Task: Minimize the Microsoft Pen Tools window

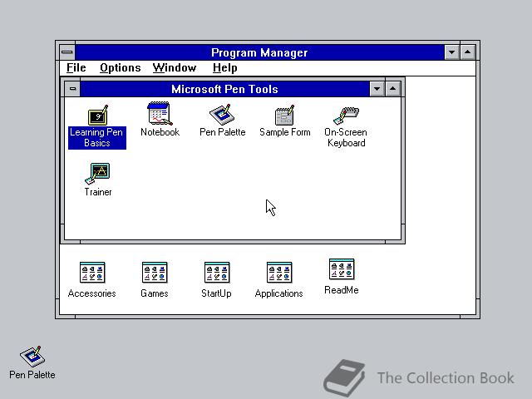Action: (x=377, y=89)
